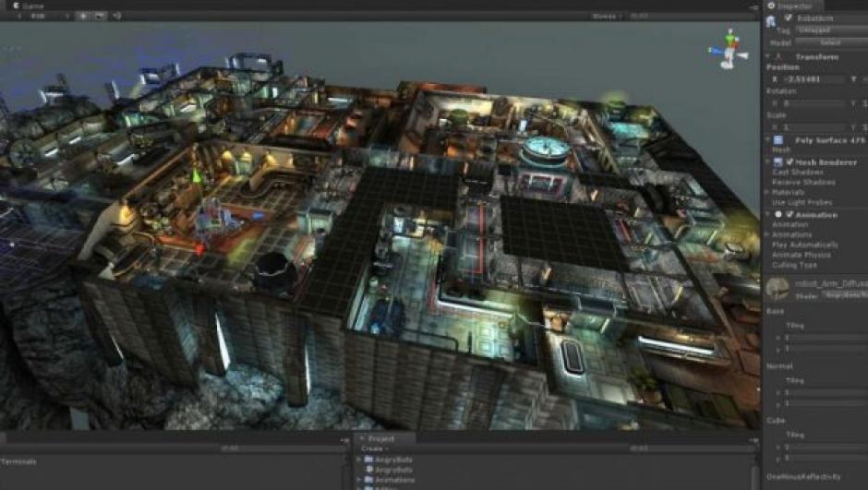Select the red X-axis move handle
868x490 pixels.
199,250
